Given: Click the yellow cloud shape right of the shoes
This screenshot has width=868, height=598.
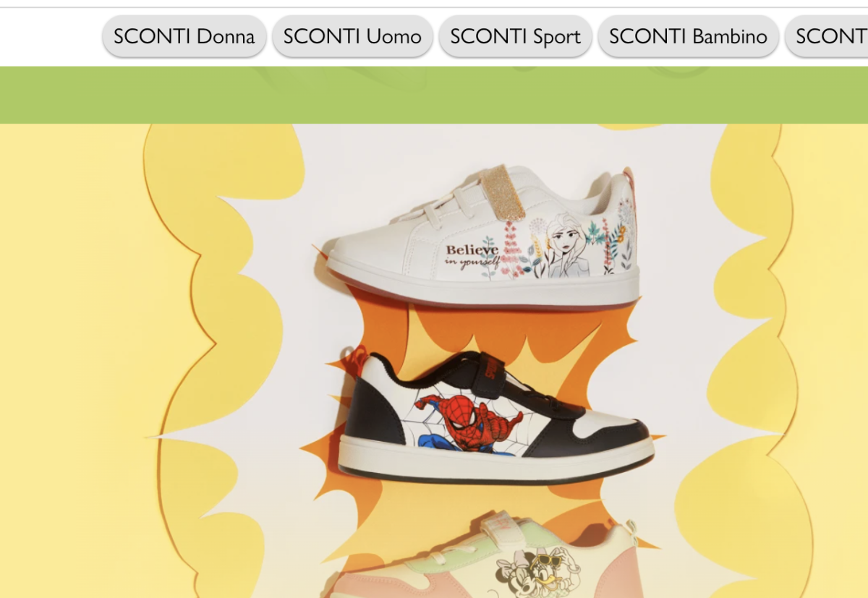Looking at the screenshot, I should [752, 362].
